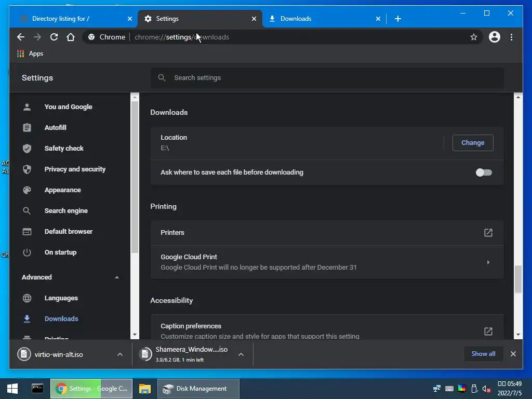Go to Default browser section
The width and height of the screenshot is (532, 399).
(68, 231)
